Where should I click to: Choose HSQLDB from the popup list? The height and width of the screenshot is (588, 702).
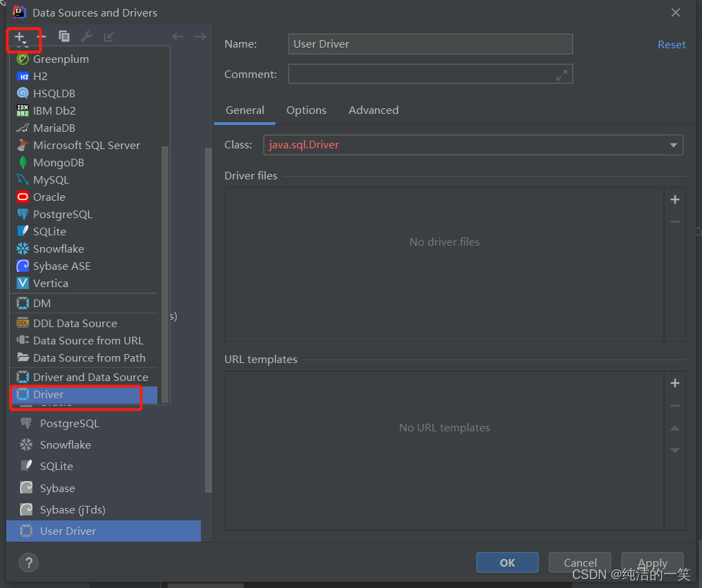click(84, 94)
